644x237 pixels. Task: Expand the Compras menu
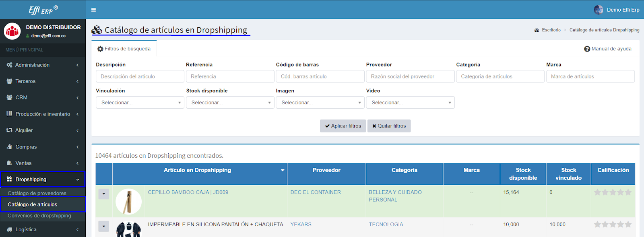pyautogui.click(x=43, y=147)
